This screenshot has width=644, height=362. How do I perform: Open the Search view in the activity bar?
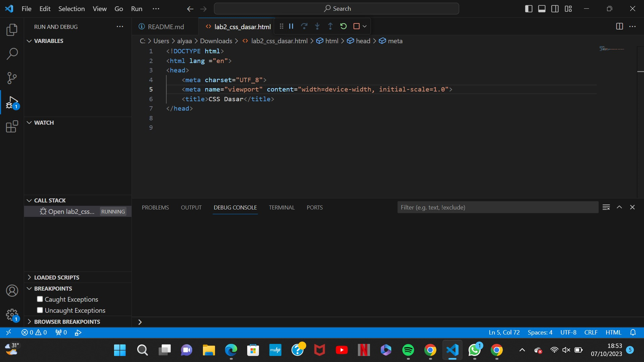point(12,54)
